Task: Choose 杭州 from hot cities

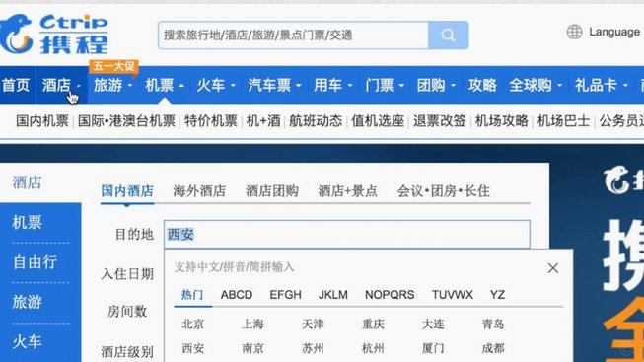Action: pyautogui.click(x=373, y=348)
